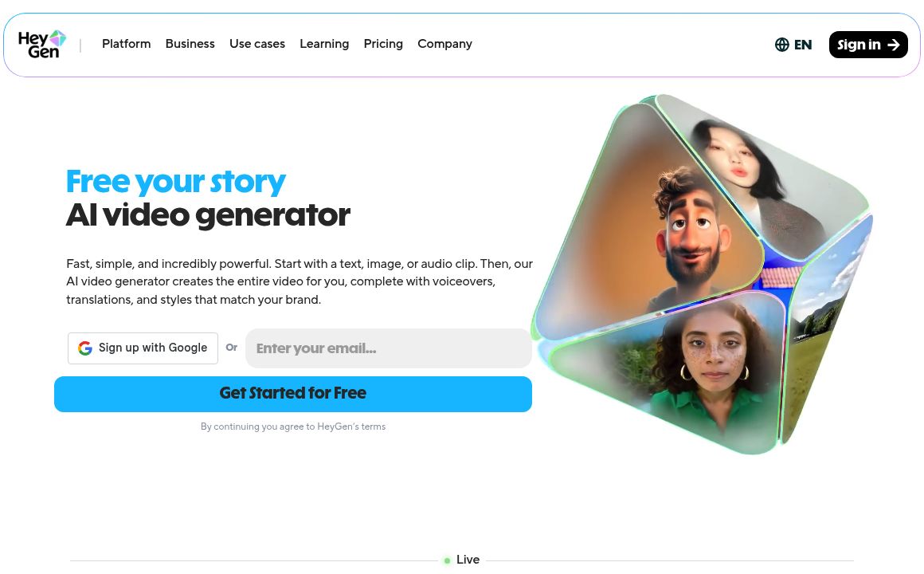Click the globe language icon

tap(782, 45)
